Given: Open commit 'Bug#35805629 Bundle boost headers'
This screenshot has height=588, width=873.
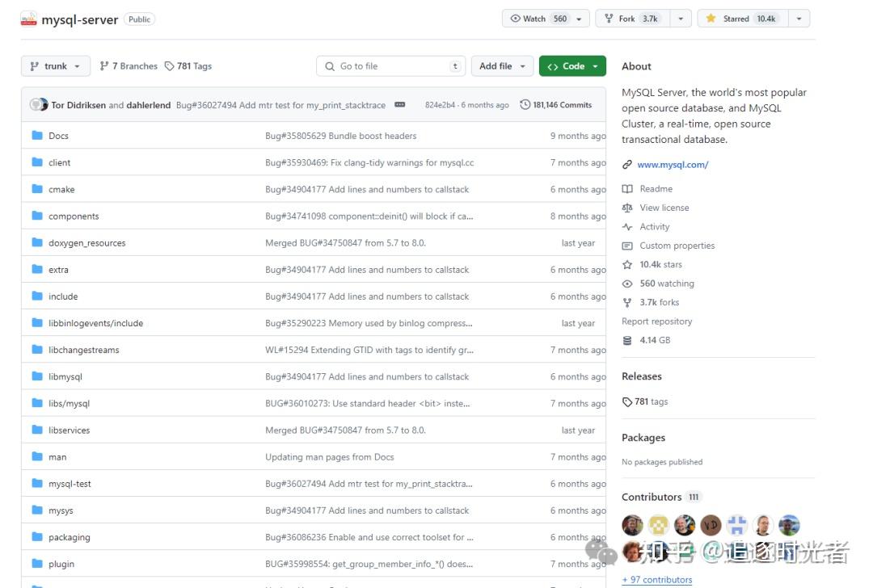Looking at the screenshot, I should [341, 136].
